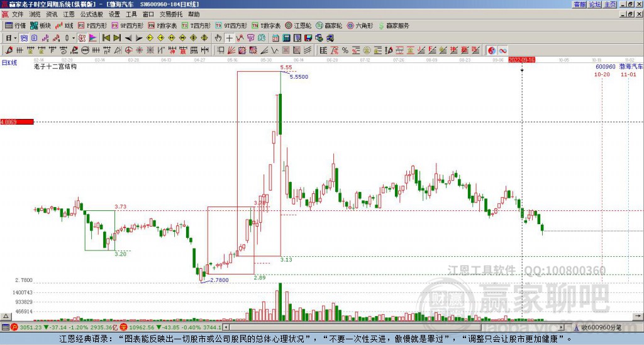Toggle the 权 adjusted-price button
Viewport: 644px width, 345px height.
pos(82,38)
